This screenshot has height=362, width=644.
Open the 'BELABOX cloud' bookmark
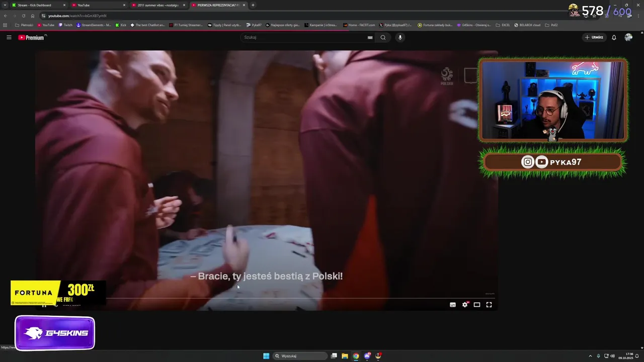[x=527, y=25]
